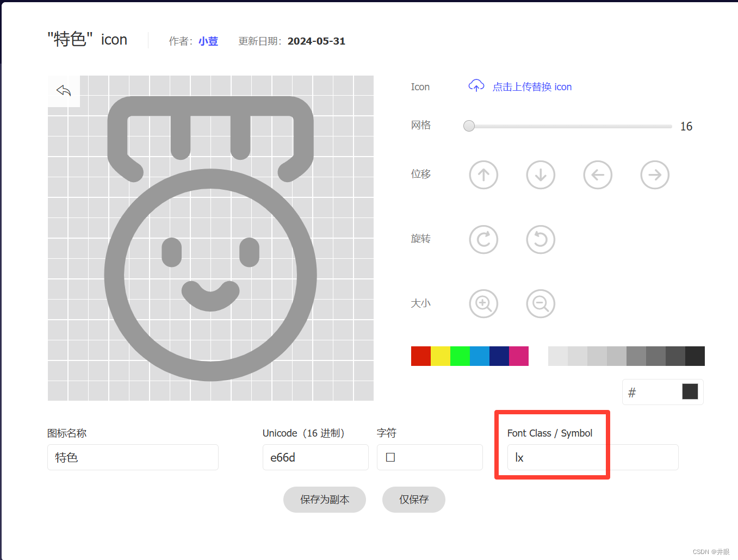Focus the 图标名称 field containing 特色
The image size is (738, 560).
[133, 457]
